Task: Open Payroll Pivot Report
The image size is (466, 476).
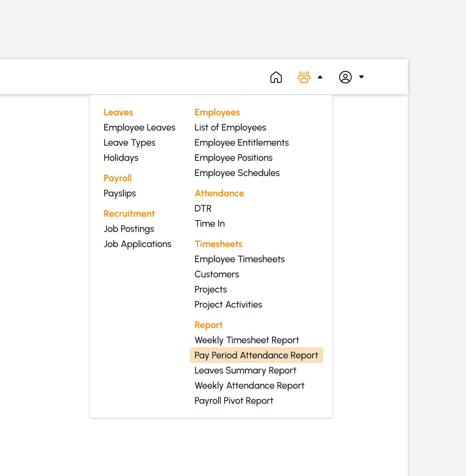Action: point(234,401)
